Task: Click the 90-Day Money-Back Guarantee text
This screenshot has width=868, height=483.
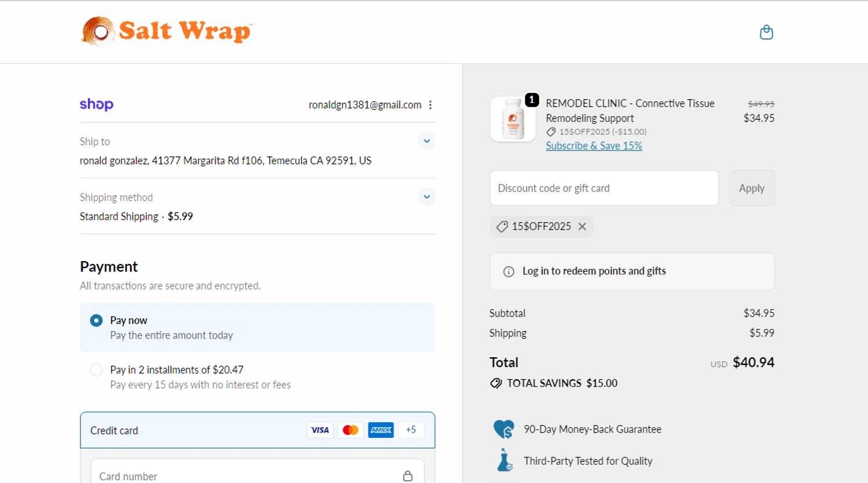Action: (593, 430)
